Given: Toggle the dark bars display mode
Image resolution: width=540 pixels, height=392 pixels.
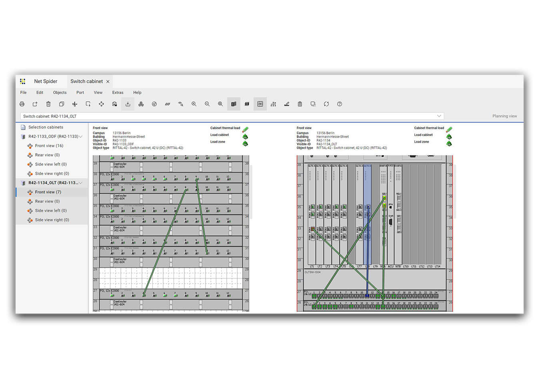Looking at the screenshot, I should (234, 104).
